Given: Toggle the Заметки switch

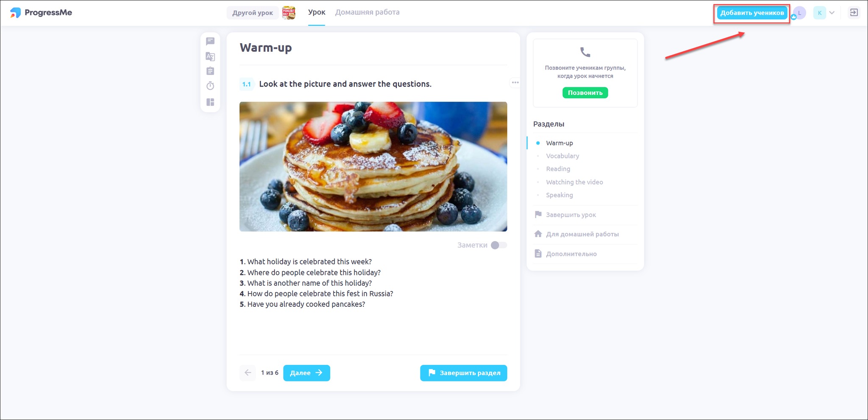Looking at the screenshot, I should [x=499, y=245].
